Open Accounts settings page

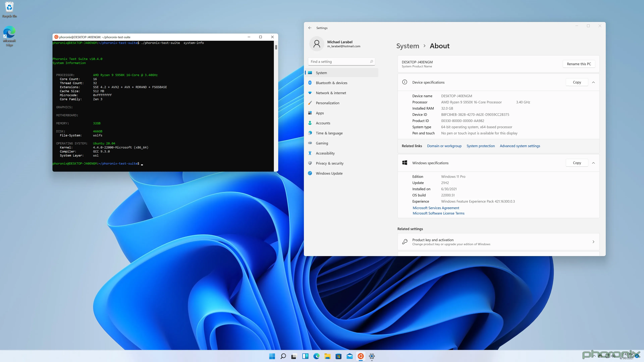341,123
